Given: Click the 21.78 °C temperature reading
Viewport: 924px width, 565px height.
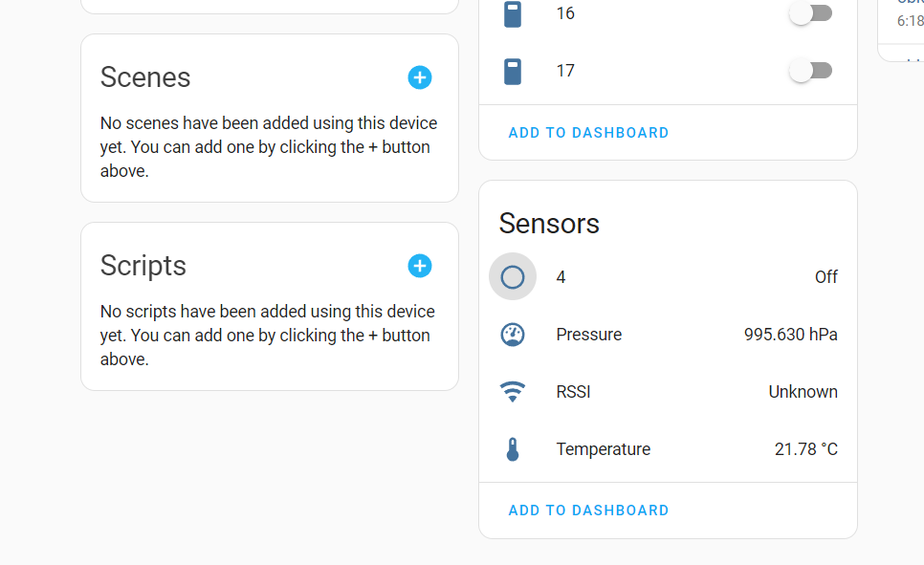Looking at the screenshot, I should [805, 449].
